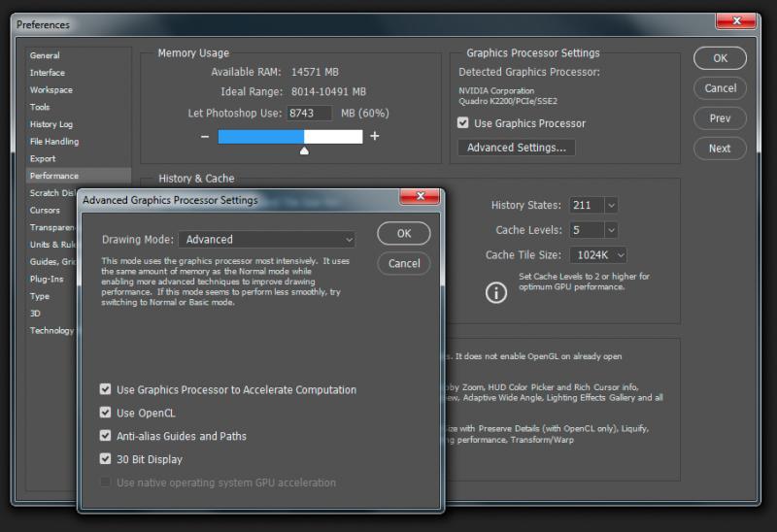Open Guides, Grid preferences category
Image resolution: width=777 pixels, height=532 pixels.
tap(52, 262)
